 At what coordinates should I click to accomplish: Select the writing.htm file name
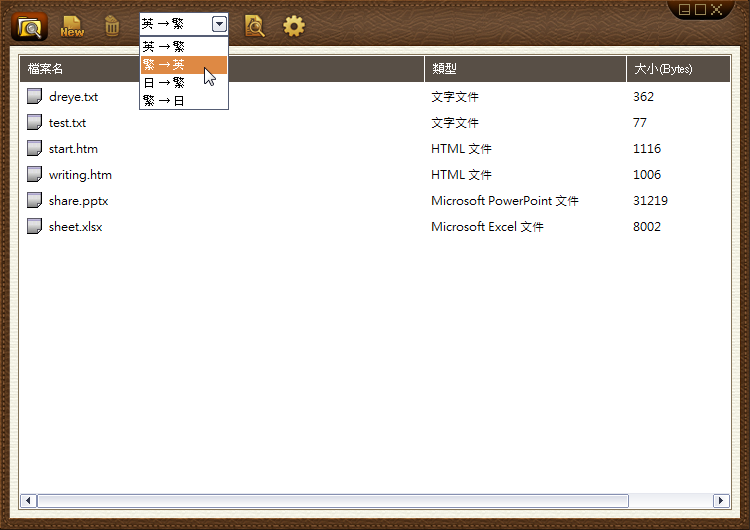point(80,175)
